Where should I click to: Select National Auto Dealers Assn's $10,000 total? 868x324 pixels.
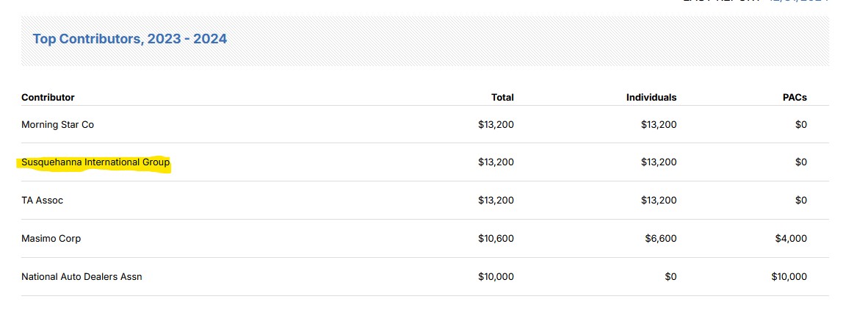[x=496, y=277]
